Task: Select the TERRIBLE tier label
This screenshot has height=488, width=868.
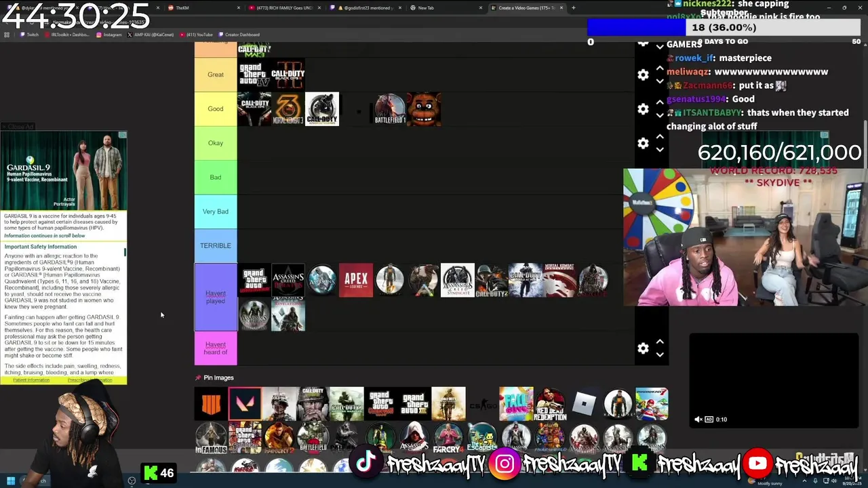Action: tap(216, 245)
